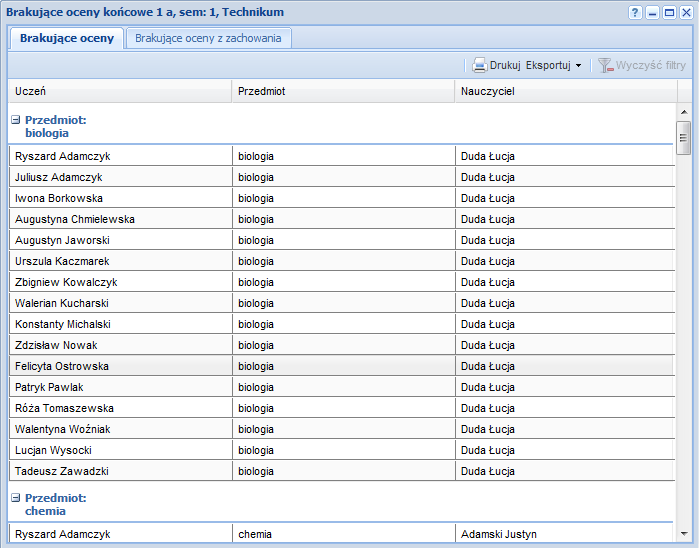Sort by the Nauczyciel column header
Image resolution: width=699 pixels, height=548 pixels.
(566, 91)
